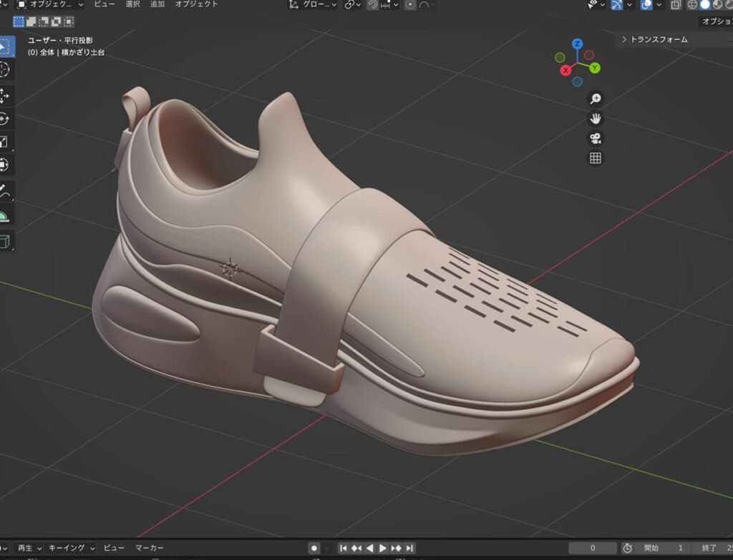Open the overlay options dropdown arrow
Screen dimensions: 733x560
[x=659, y=5]
